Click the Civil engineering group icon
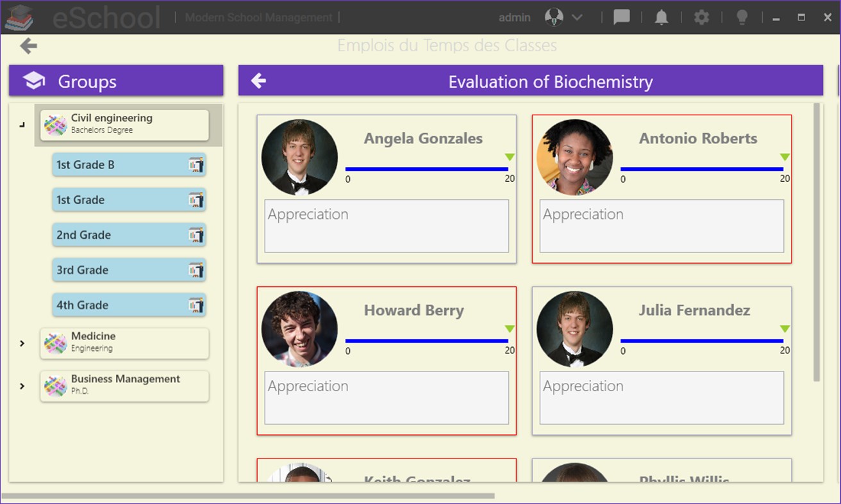This screenshot has width=841, height=504. click(55, 125)
